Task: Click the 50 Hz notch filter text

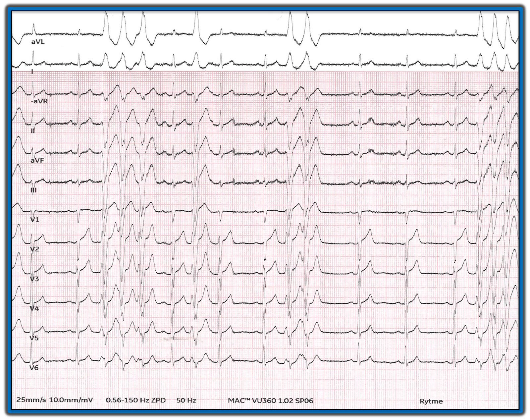Action: tap(186, 400)
